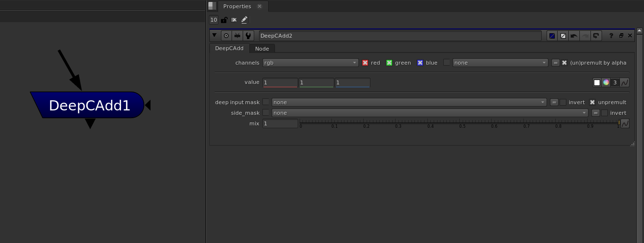Switch to the Node tab
Screen dimensions: 644x243
262,49
